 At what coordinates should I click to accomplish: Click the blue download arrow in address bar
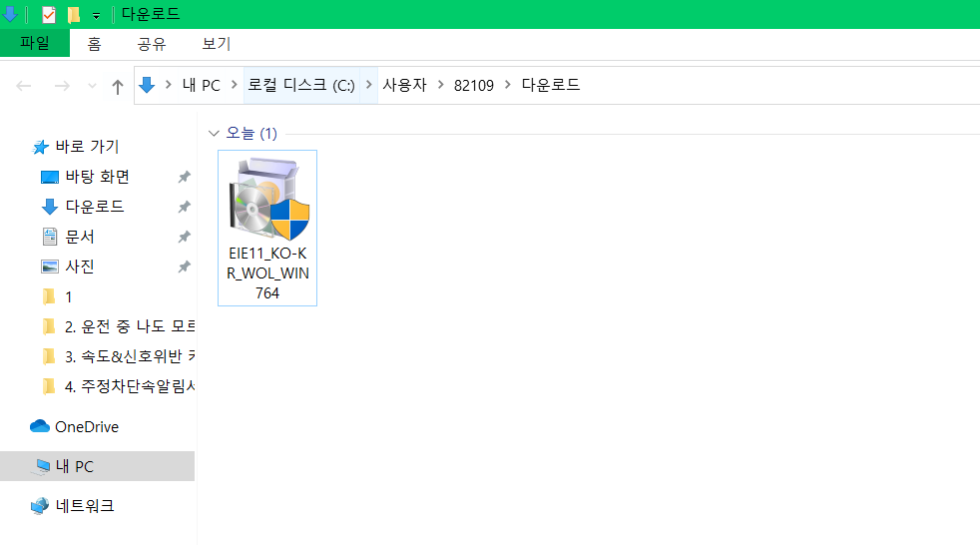pos(147,85)
